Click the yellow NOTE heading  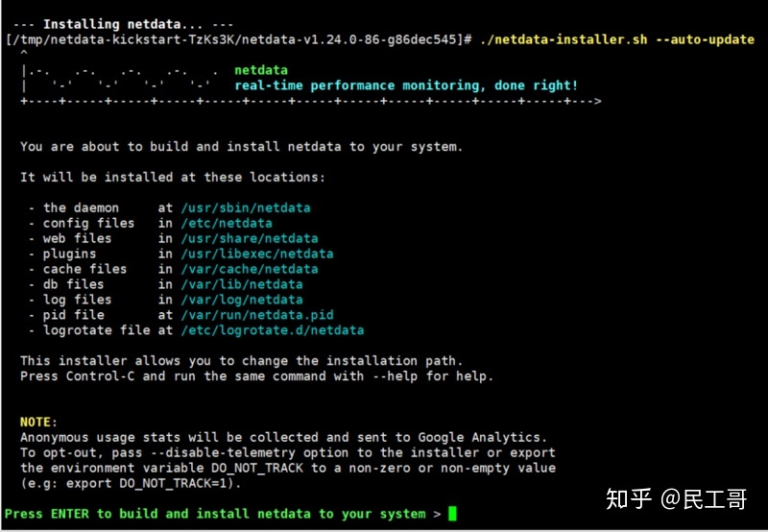coord(38,422)
